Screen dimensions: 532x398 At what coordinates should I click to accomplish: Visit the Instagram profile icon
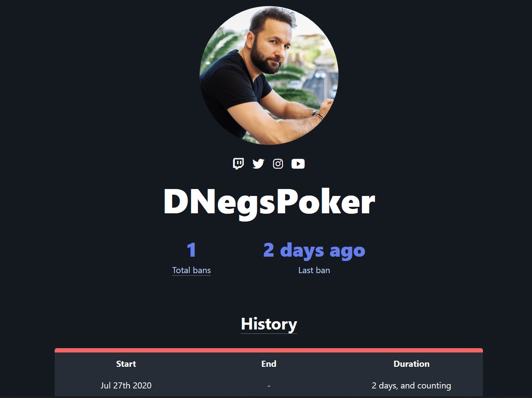click(278, 163)
